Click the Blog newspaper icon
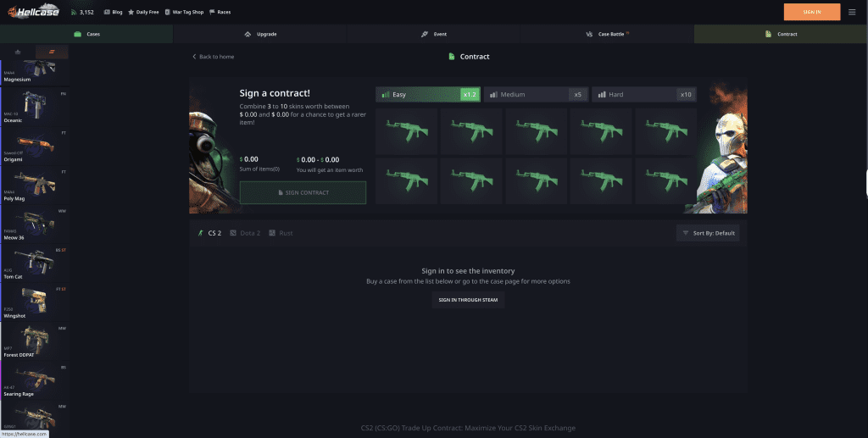This screenshot has height=438, width=868. 107,12
